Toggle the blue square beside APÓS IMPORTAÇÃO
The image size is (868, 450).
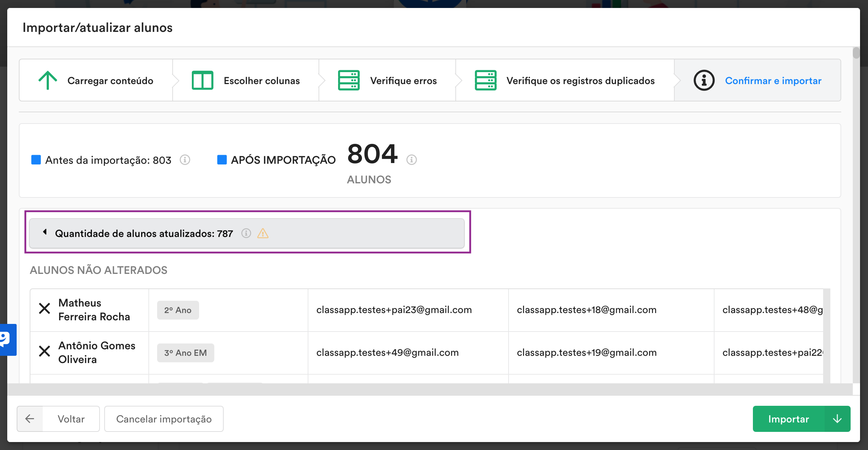coord(222,159)
